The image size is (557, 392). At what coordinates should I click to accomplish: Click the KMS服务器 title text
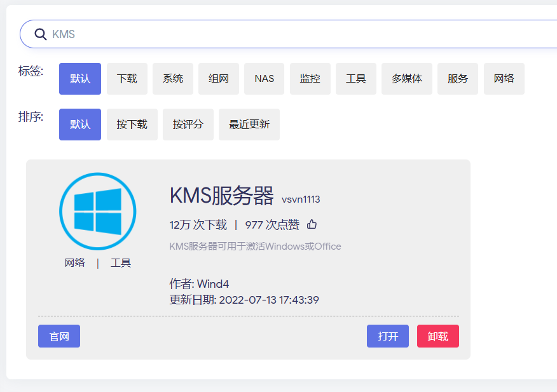(222, 196)
